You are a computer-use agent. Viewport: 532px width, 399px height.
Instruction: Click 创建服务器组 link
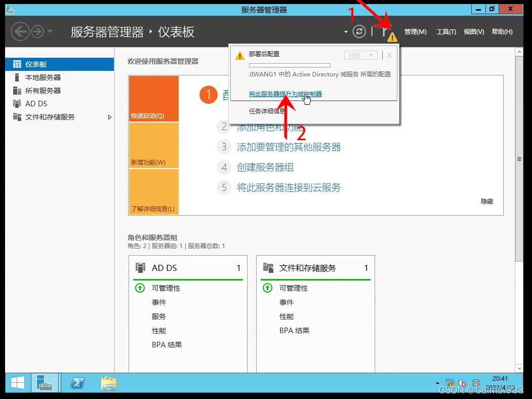[x=265, y=167]
